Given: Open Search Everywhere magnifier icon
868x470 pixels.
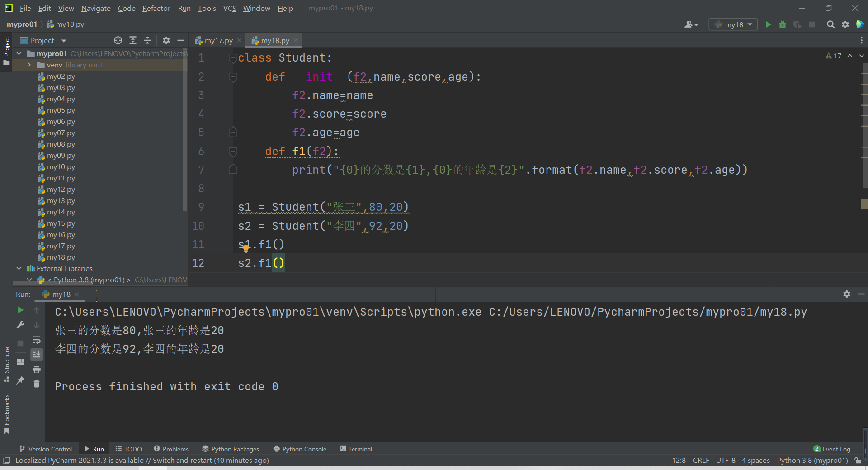Looking at the screenshot, I should (830, 24).
